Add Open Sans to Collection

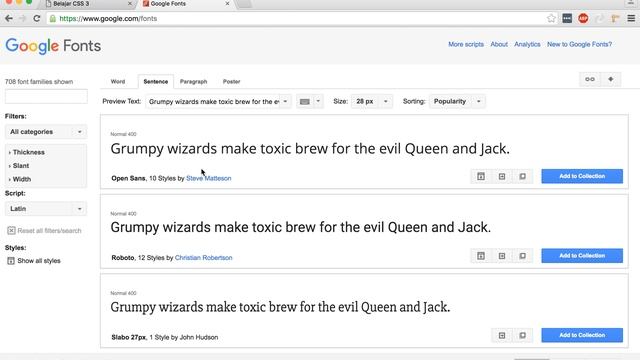pyautogui.click(x=582, y=176)
